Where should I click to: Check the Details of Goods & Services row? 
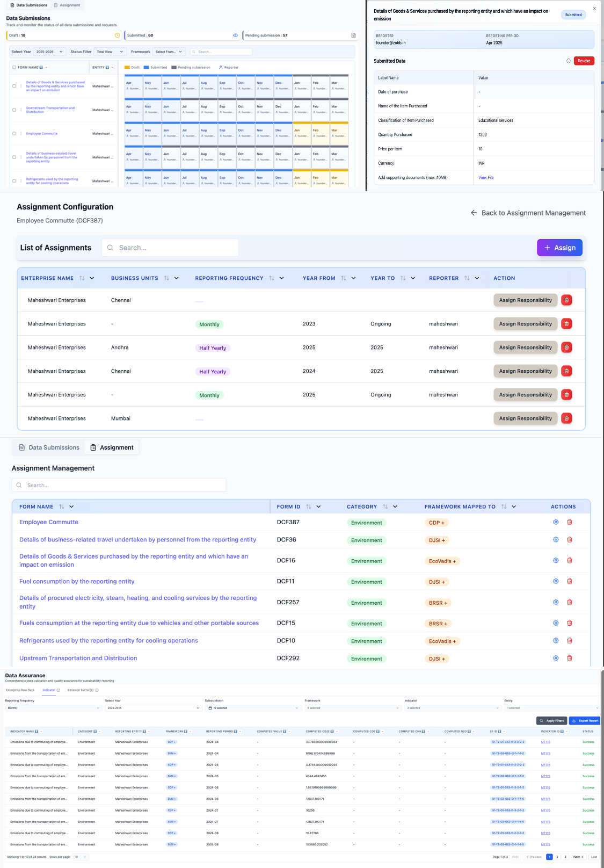point(14,86)
